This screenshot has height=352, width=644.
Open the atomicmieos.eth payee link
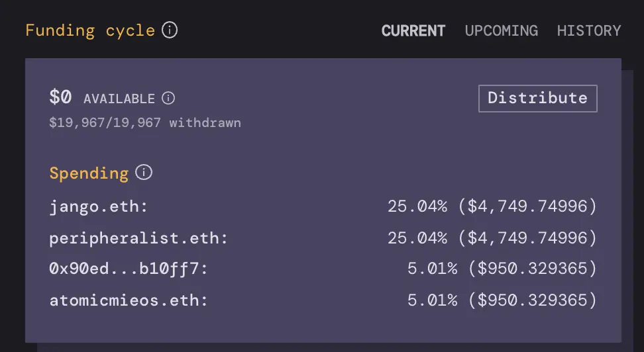[125, 301]
